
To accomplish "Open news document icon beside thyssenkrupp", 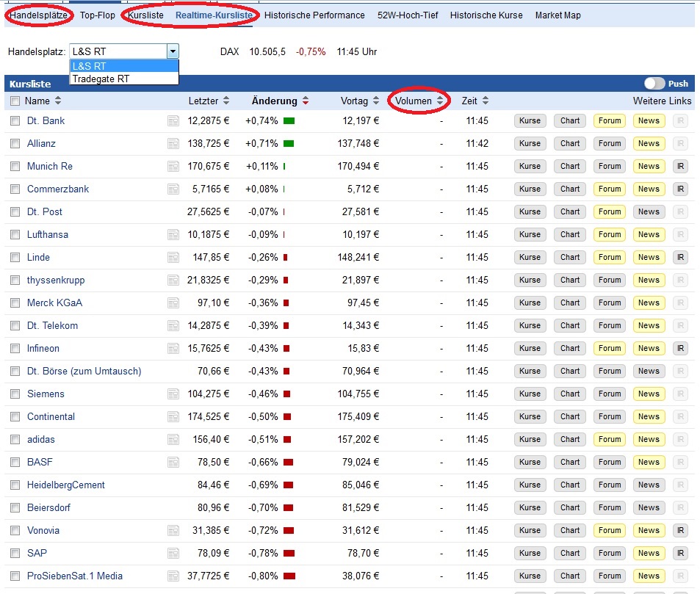I will click(173, 280).
